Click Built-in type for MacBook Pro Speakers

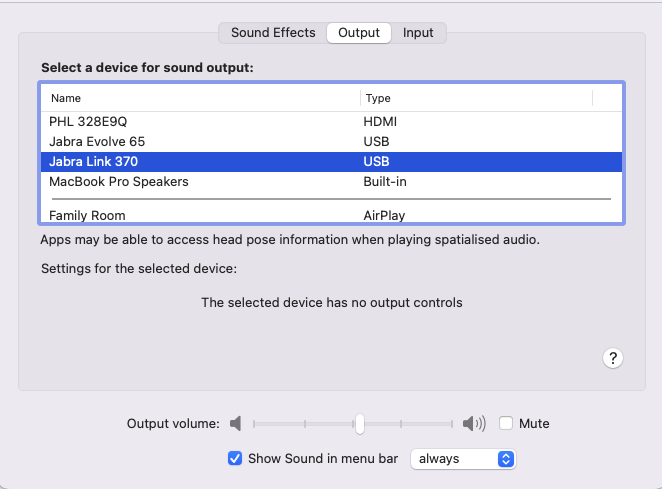(x=385, y=182)
